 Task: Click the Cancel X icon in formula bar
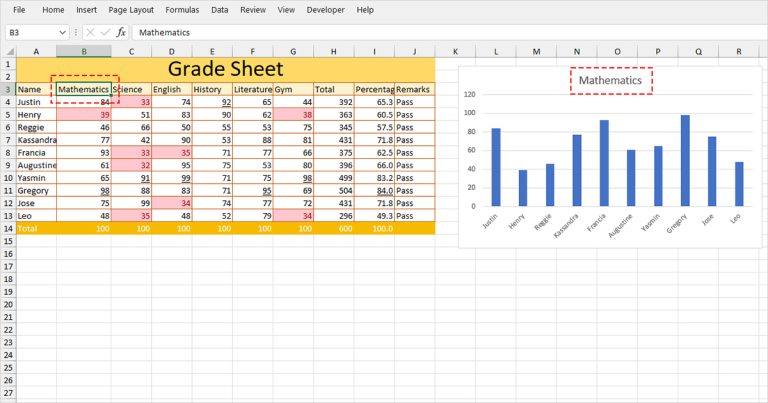[x=91, y=32]
